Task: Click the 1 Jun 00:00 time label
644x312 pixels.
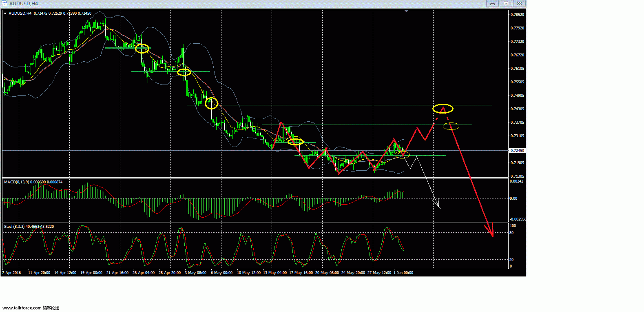Action: 403,273
